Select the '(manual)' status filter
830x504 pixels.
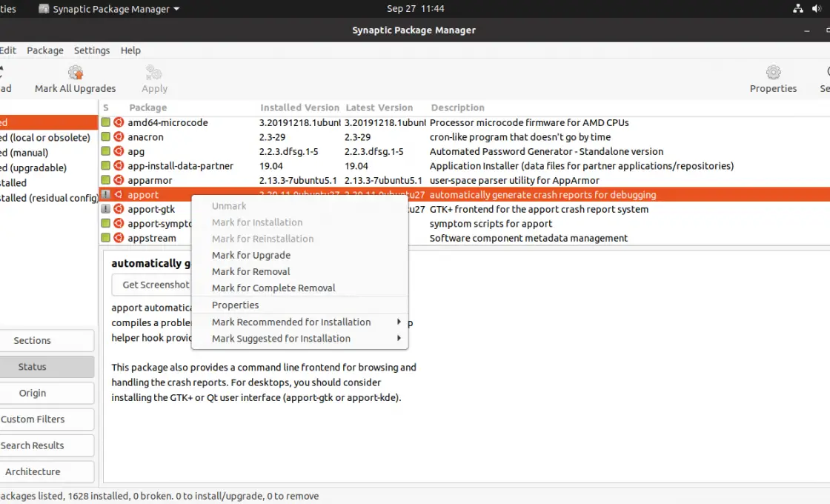point(49,153)
